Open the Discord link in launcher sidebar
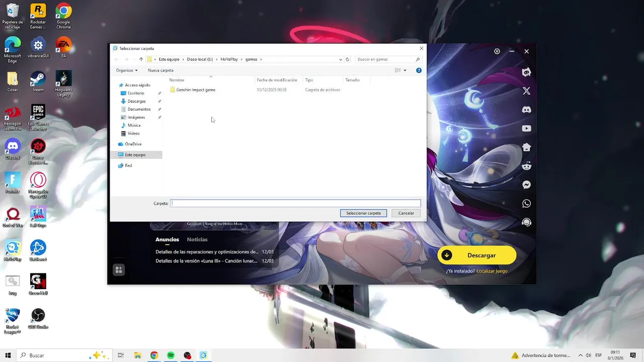The width and height of the screenshot is (644, 362). point(526,110)
